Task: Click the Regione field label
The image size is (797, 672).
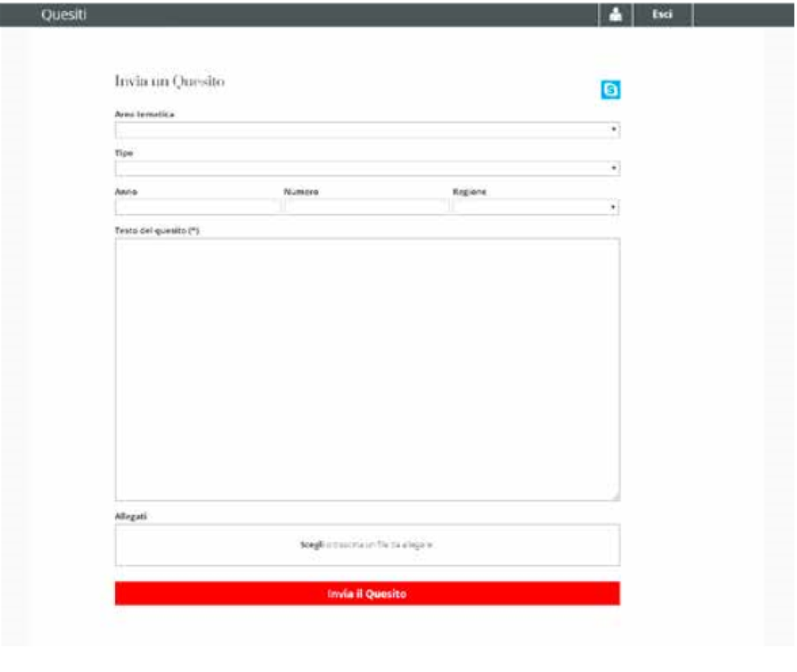Action: click(469, 191)
